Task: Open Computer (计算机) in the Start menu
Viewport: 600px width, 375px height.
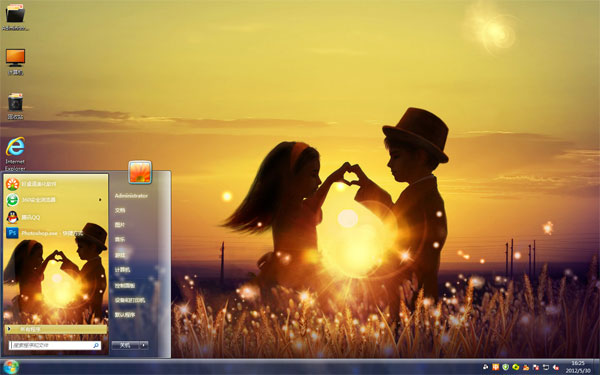Action: pyautogui.click(x=122, y=270)
